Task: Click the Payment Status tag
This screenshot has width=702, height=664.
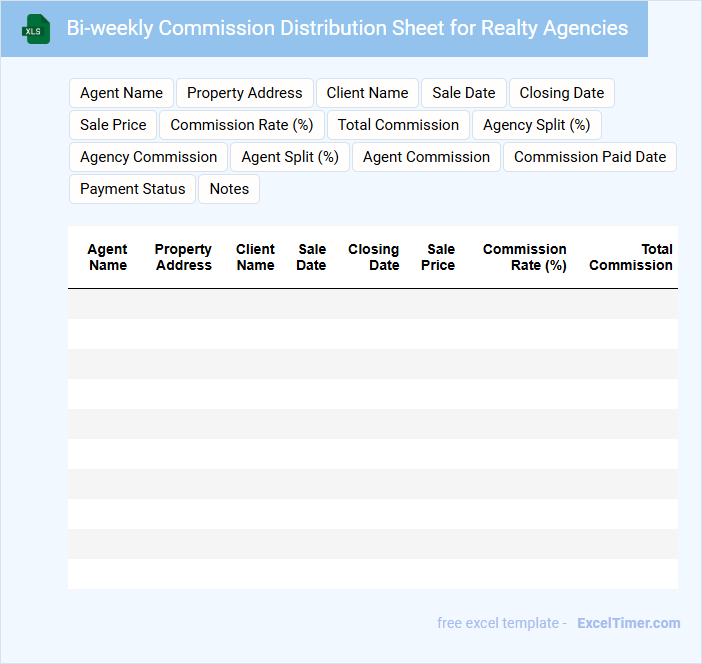Action: click(133, 189)
